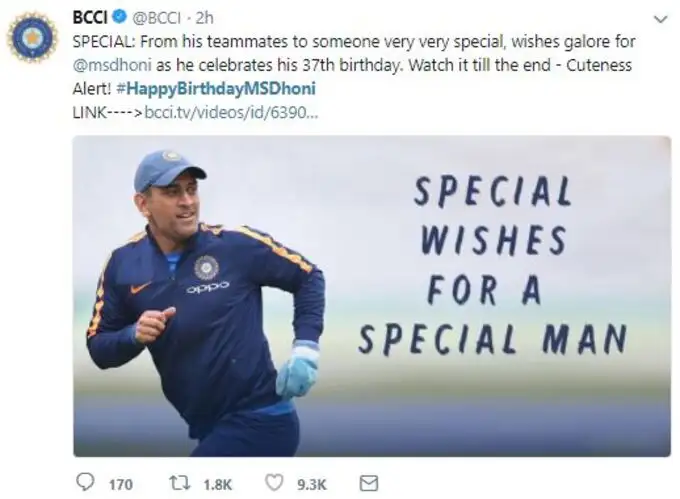Click the 1.8K retweet count
This screenshot has height=499, width=680.
[x=217, y=484]
